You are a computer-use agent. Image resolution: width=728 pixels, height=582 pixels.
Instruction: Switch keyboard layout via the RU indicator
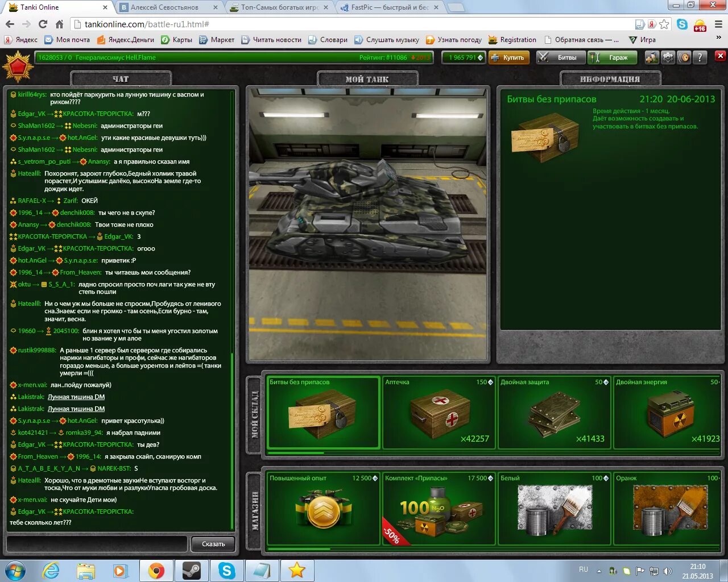[582, 569]
